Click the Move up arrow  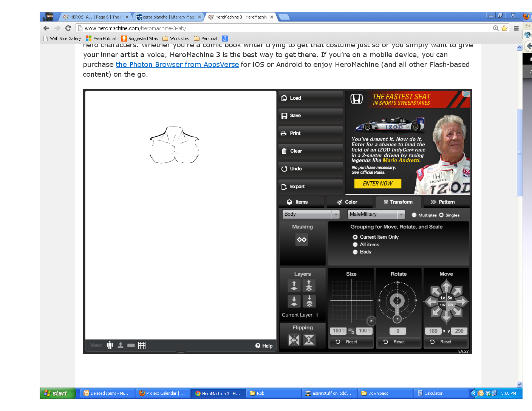446,285
